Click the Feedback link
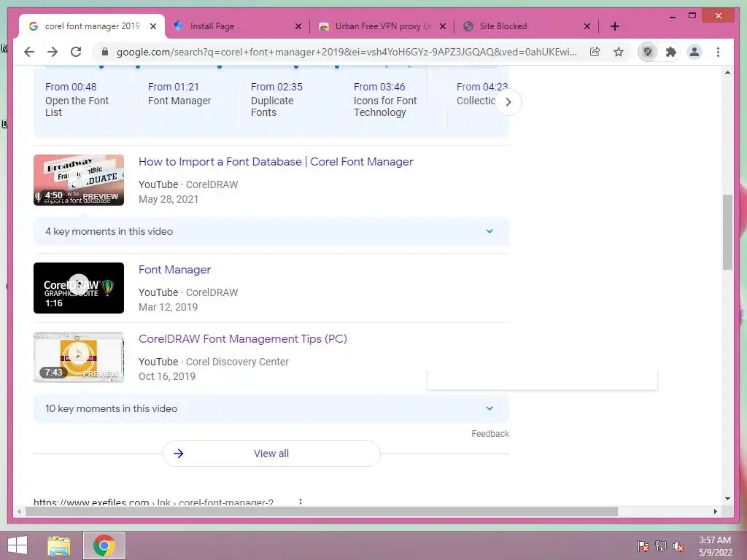The width and height of the screenshot is (747, 560). point(490,434)
